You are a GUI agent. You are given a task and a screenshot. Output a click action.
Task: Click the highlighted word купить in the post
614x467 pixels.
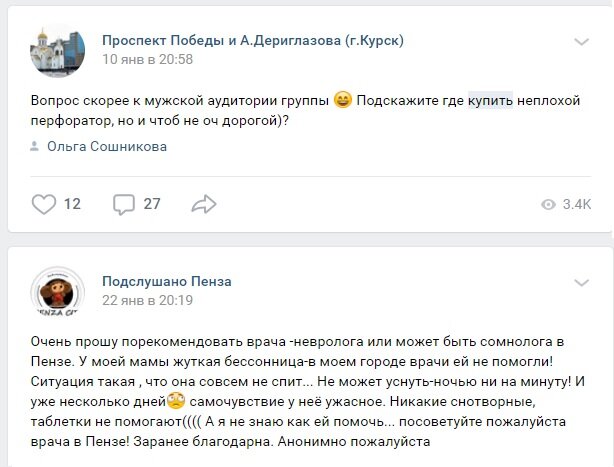[490, 100]
